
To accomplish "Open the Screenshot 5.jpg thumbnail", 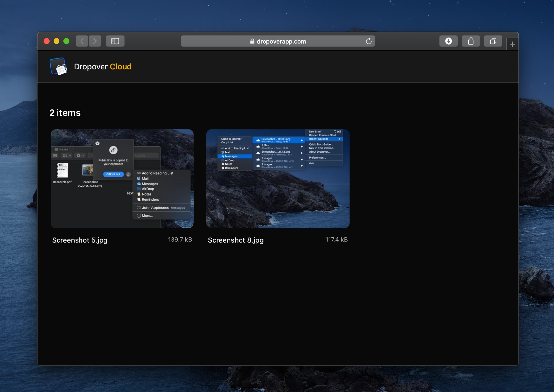I will click(x=122, y=179).
